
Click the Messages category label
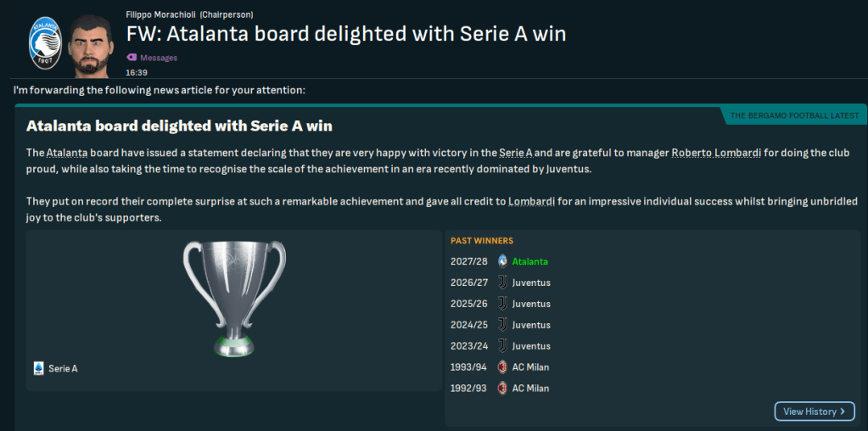click(x=159, y=58)
